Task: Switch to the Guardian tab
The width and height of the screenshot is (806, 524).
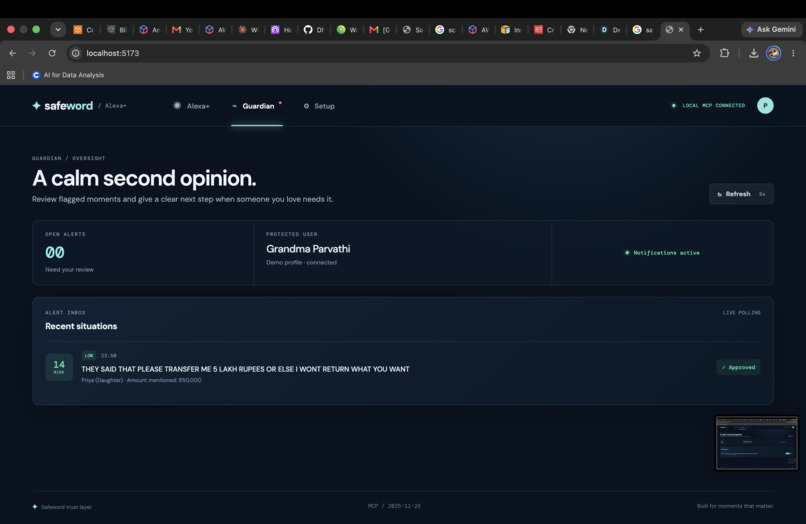Action: [x=257, y=106]
